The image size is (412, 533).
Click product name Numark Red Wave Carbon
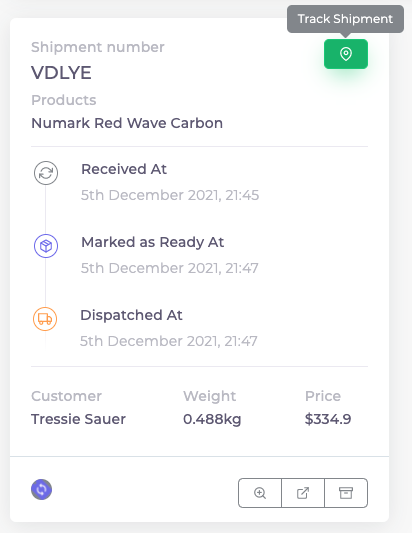click(x=127, y=123)
